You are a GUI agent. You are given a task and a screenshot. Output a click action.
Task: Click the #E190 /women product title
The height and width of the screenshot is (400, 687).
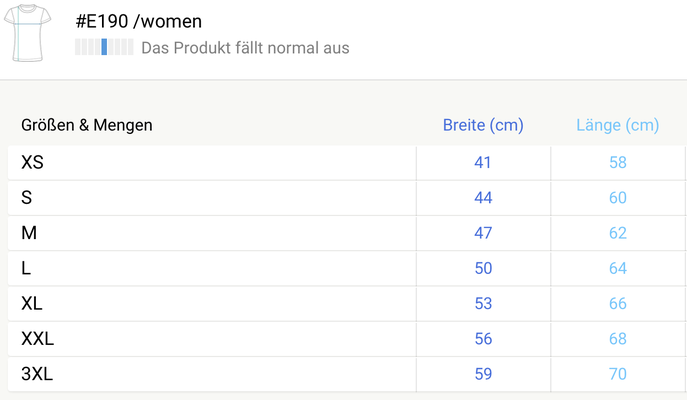(x=139, y=21)
